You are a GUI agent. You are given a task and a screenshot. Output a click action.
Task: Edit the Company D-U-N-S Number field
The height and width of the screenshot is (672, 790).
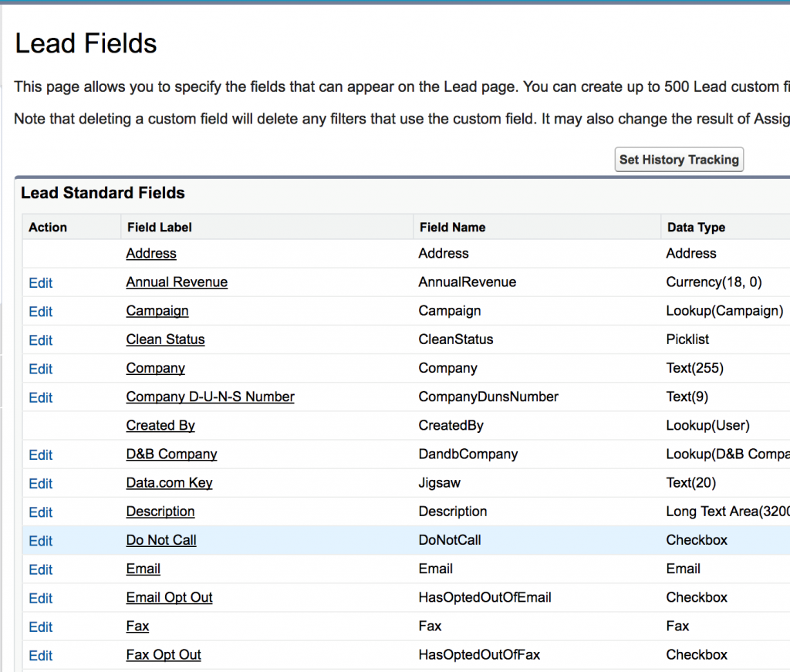[40, 397]
